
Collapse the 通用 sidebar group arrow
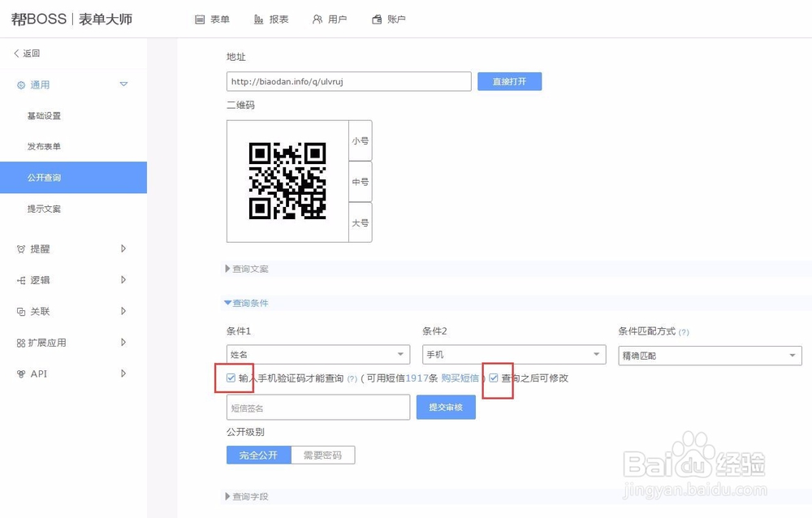(x=123, y=84)
